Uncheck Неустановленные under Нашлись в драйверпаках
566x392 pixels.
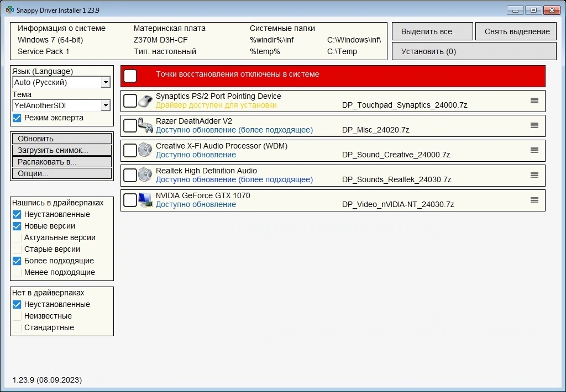coord(17,215)
